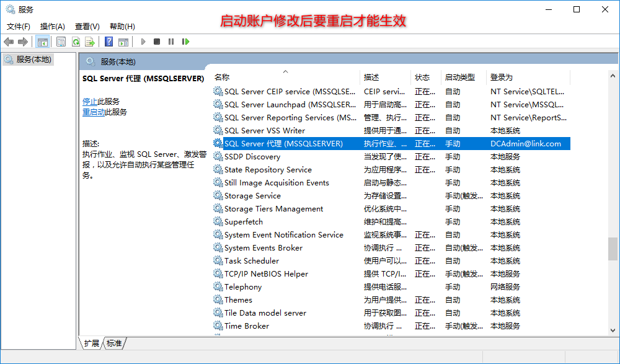Image resolution: width=620 pixels, height=364 pixels.
Task: Click gear icon of Telephony row
Action: pyautogui.click(x=218, y=286)
